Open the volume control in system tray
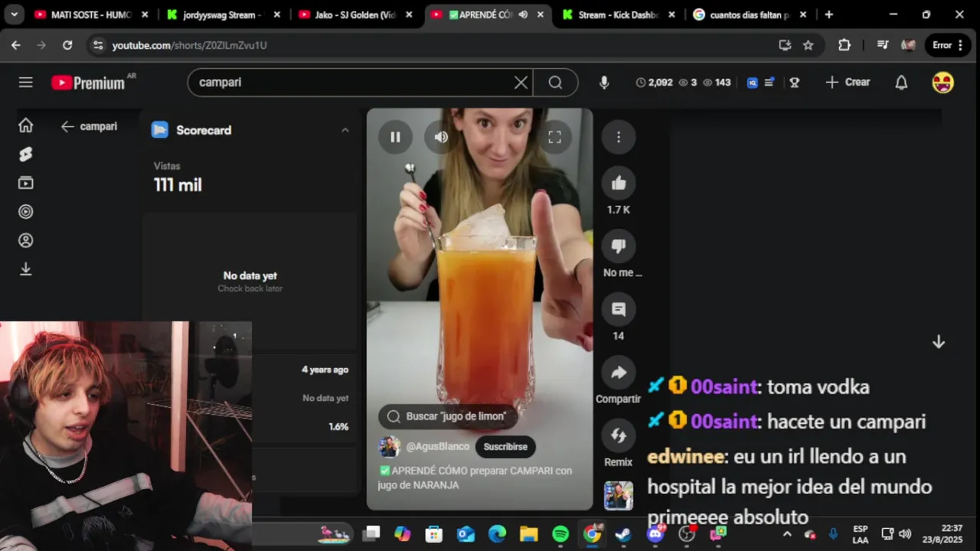The width and height of the screenshot is (980, 551). pos(905,534)
